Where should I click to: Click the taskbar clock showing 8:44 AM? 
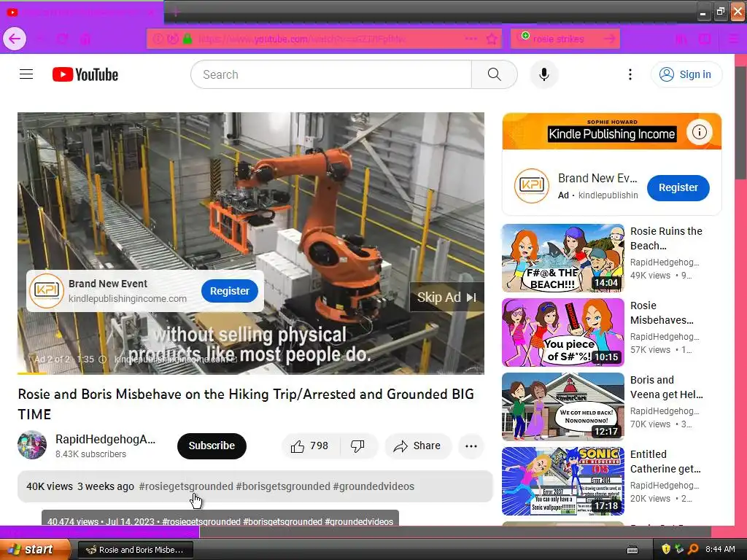click(x=720, y=549)
